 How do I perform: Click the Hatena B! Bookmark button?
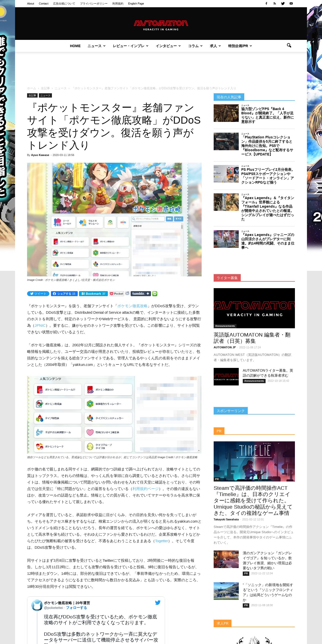pyautogui.click(x=93, y=294)
